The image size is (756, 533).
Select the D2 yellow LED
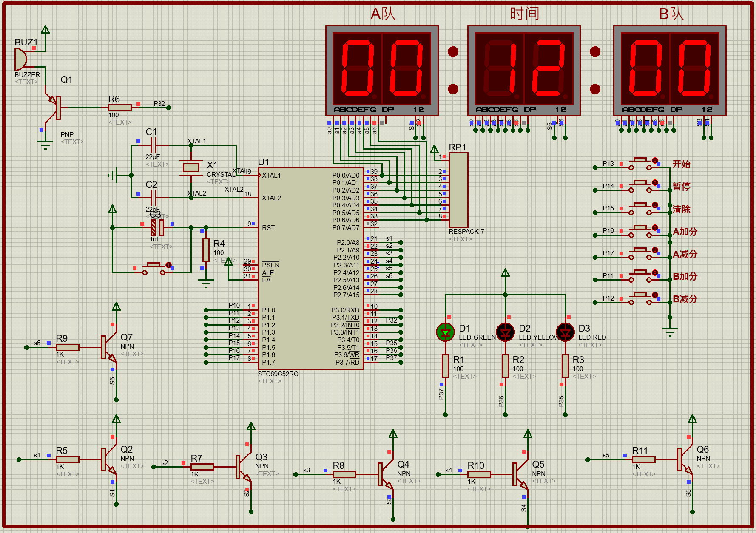pyautogui.click(x=505, y=332)
